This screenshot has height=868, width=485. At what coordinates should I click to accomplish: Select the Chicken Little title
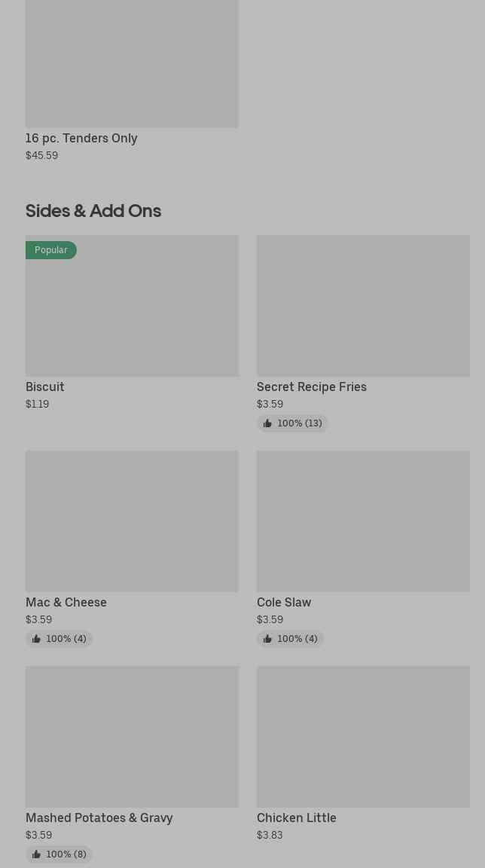pyautogui.click(x=297, y=818)
